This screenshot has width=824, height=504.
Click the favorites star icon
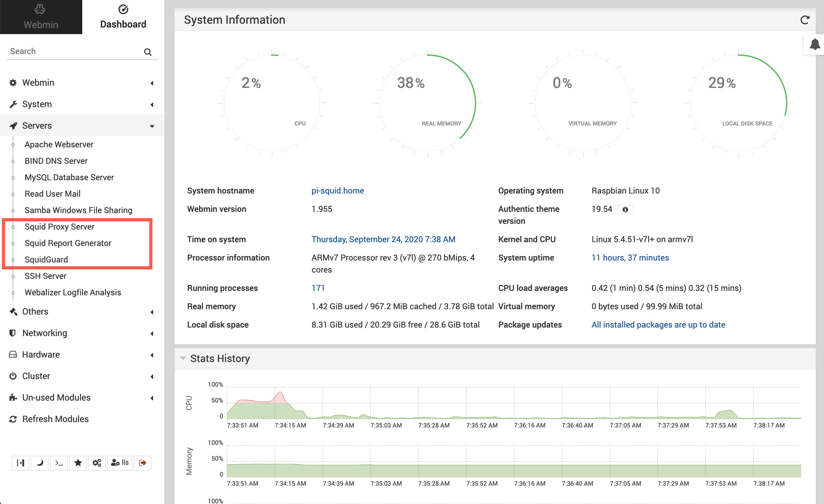click(x=78, y=463)
